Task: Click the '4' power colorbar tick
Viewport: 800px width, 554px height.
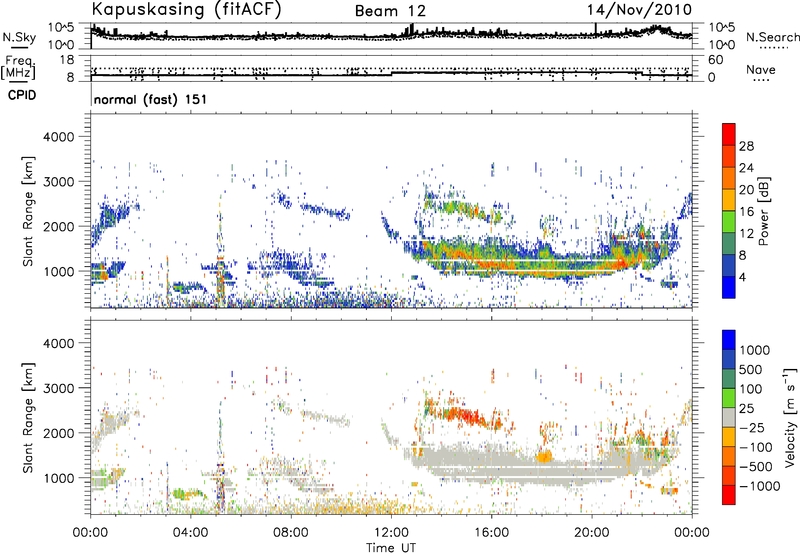Action: click(744, 277)
